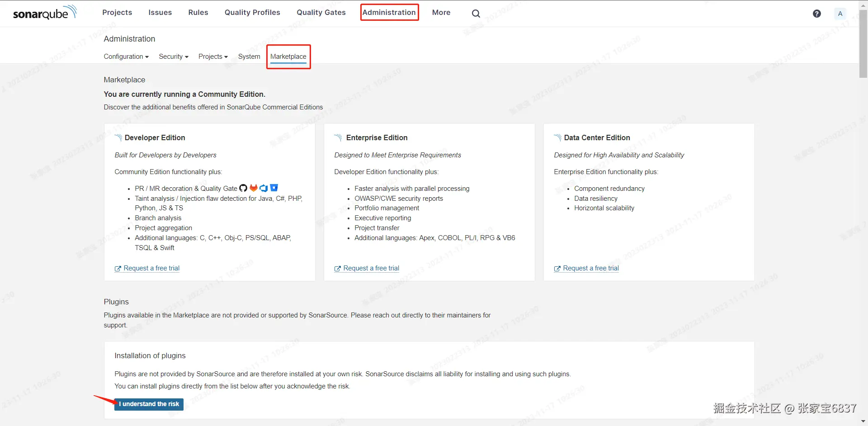Image resolution: width=868 pixels, height=426 pixels.
Task: Open the Quality Gates page
Action: (321, 13)
